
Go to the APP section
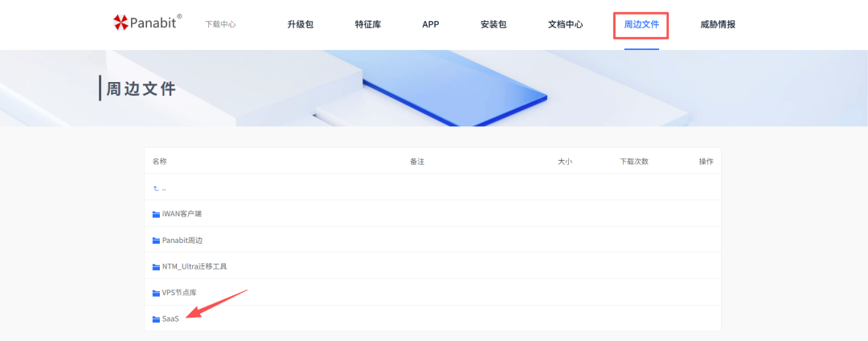point(431,24)
